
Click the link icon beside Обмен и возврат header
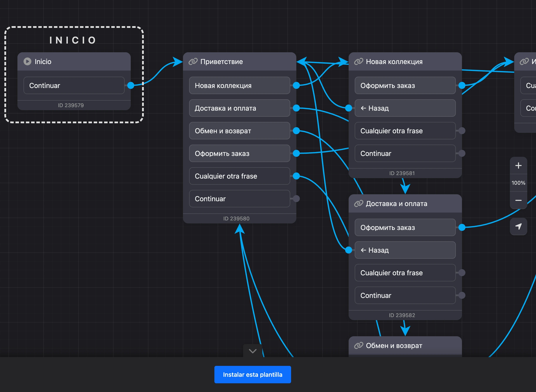358,345
